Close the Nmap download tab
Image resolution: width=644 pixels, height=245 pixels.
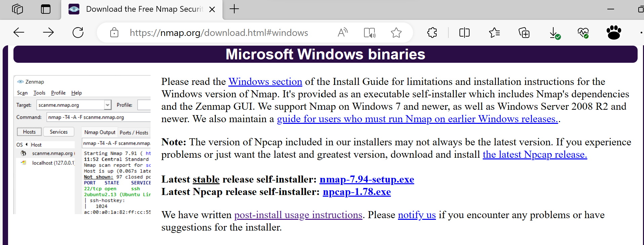pos(212,9)
